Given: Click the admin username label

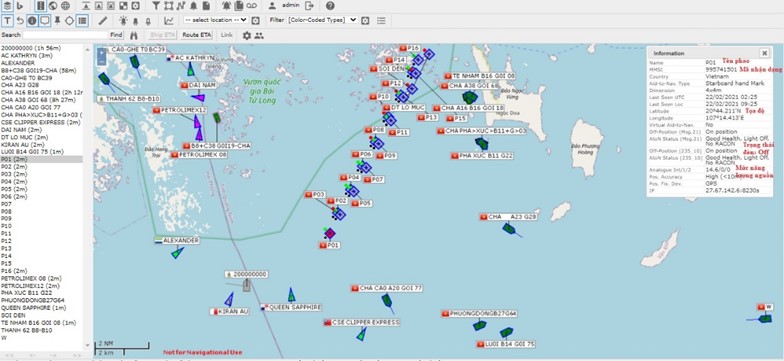Looking at the screenshot, I should click(291, 6).
